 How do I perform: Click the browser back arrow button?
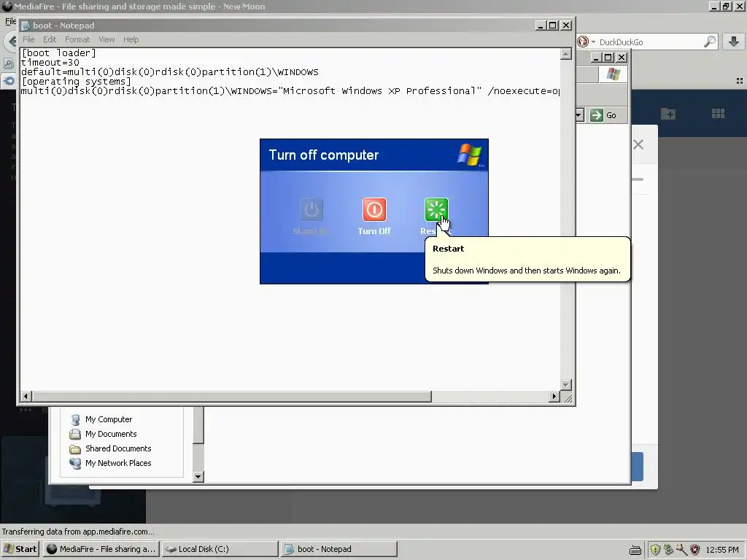coord(12,42)
